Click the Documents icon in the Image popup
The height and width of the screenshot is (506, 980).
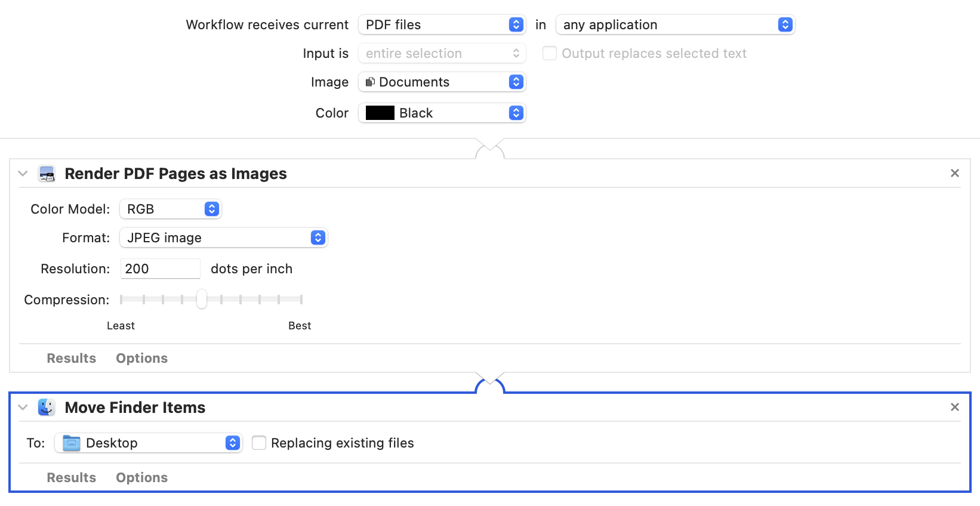click(x=371, y=82)
